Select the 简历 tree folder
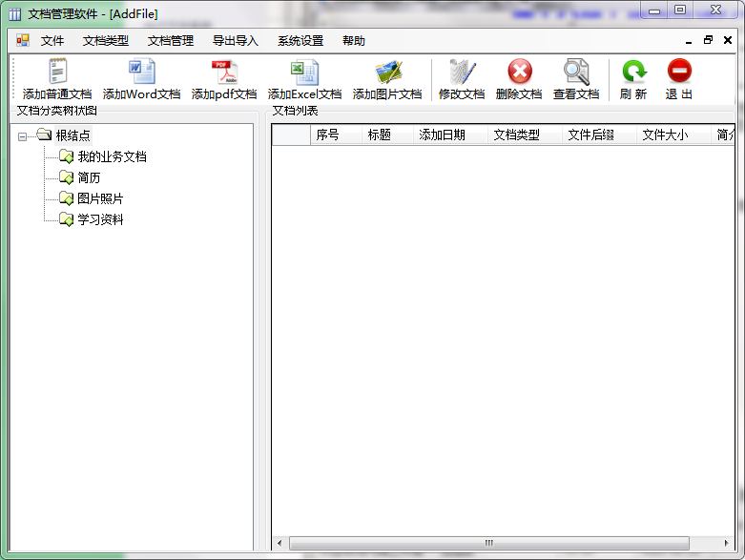745x560 pixels. click(x=89, y=177)
